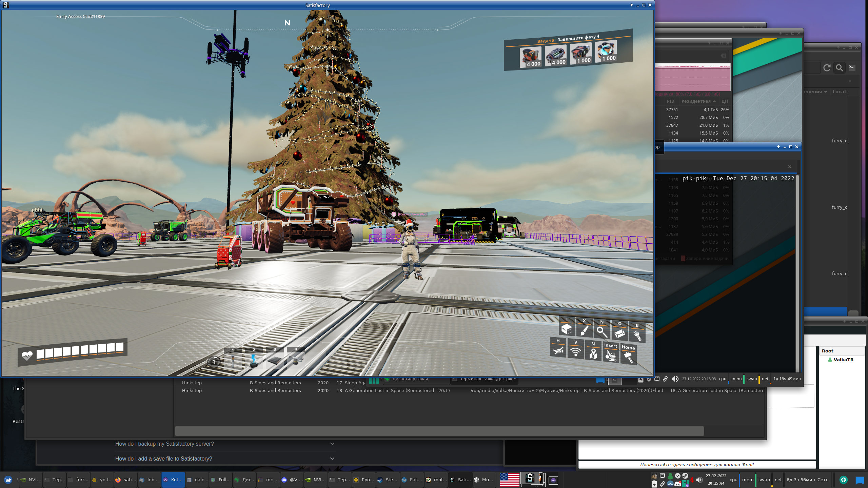Select hotbar slot 2 item

(x=254, y=360)
